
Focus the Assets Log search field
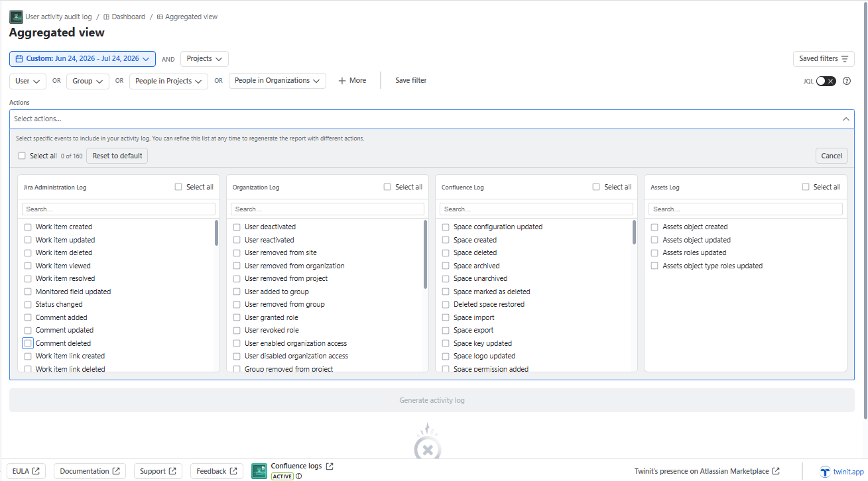pos(745,209)
